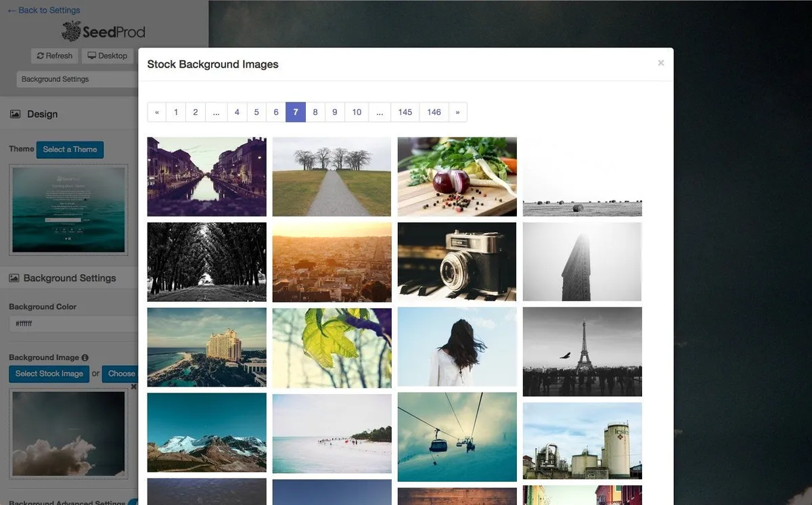Click the Background Color hex field
Screen dimensions: 812x505
(x=73, y=324)
